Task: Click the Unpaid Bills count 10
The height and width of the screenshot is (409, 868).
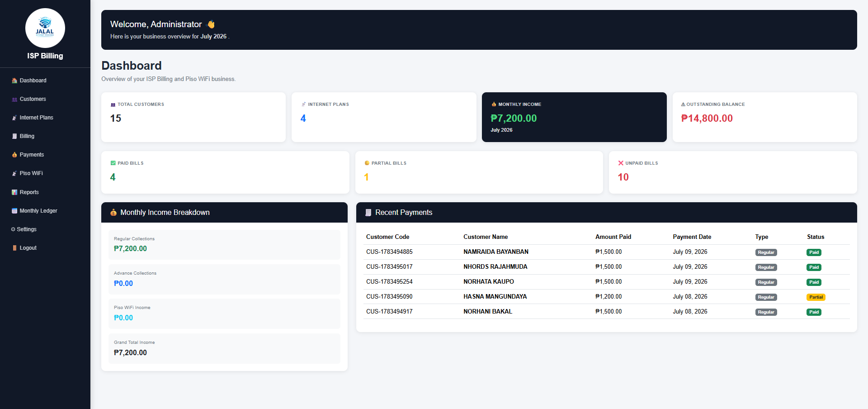Action: 623,177
